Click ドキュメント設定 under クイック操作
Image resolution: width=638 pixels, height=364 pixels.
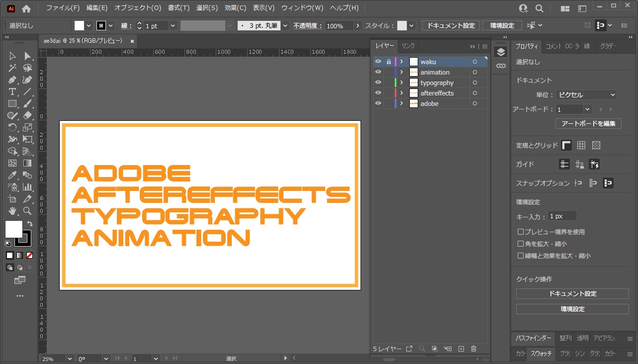coord(572,293)
